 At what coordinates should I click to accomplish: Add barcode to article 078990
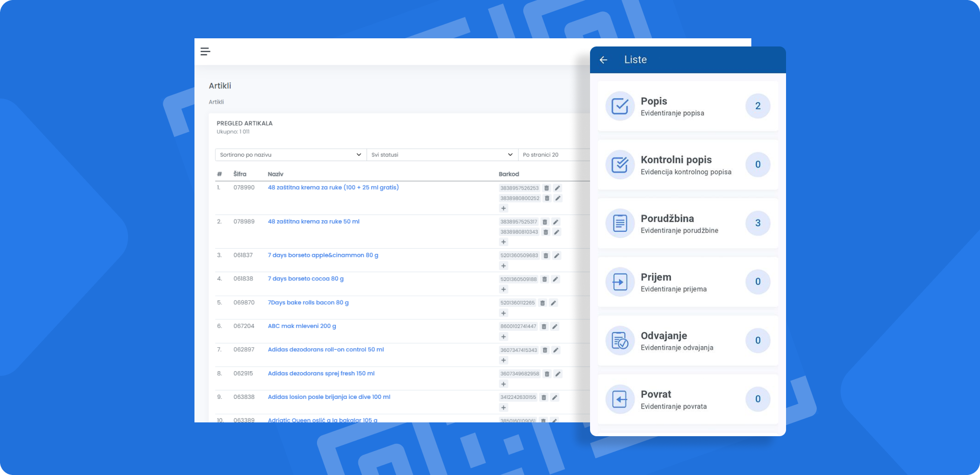click(x=503, y=208)
